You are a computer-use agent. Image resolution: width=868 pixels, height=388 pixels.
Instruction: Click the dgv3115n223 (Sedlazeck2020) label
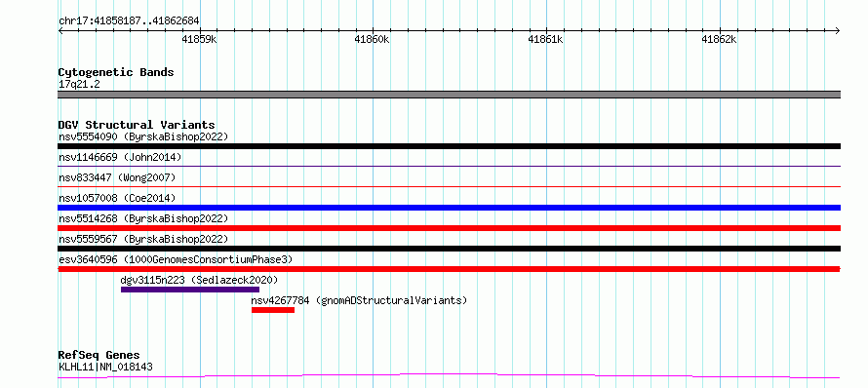tap(199, 280)
